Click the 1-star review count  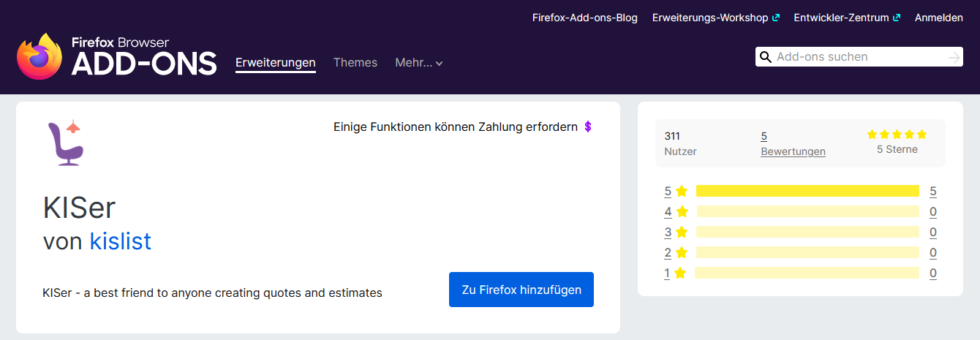click(933, 273)
